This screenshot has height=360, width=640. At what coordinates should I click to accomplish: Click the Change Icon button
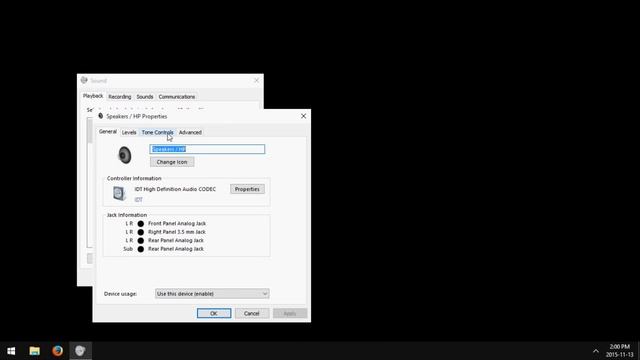[x=172, y=162]
